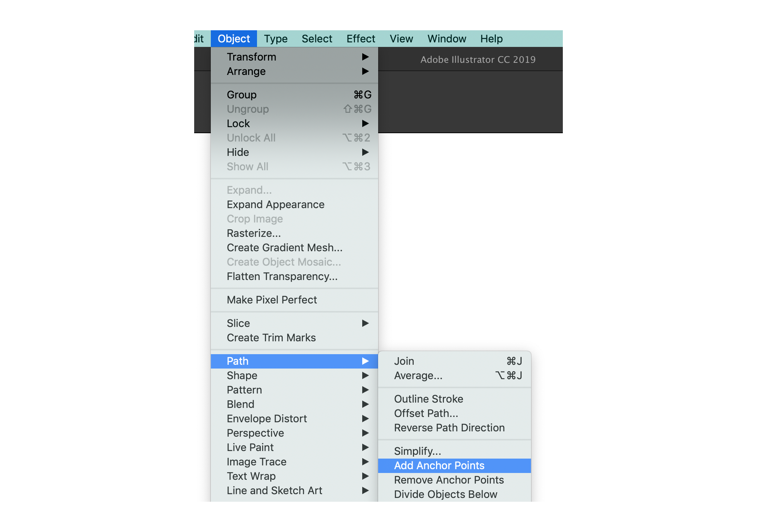Expand the Envelope Distort submenu
This screenshot has height=532, width=757.
point(267,418)
